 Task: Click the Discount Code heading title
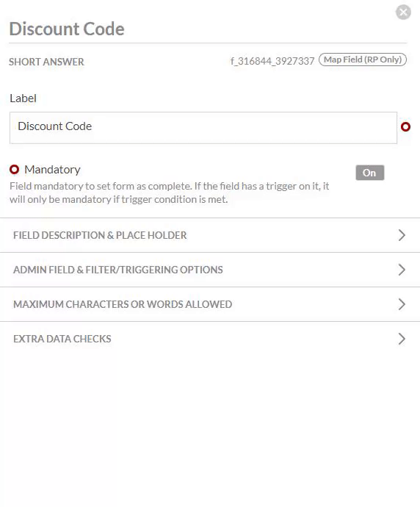point(67,29)
